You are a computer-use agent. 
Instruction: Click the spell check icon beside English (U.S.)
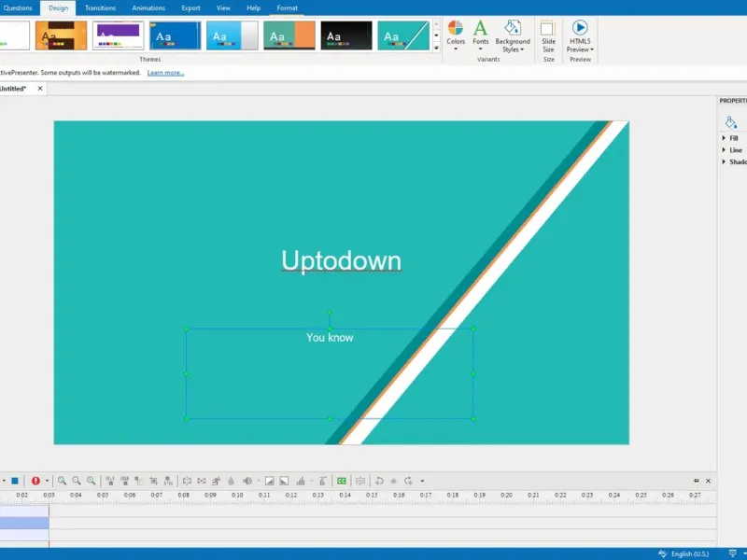click(663, 553)
